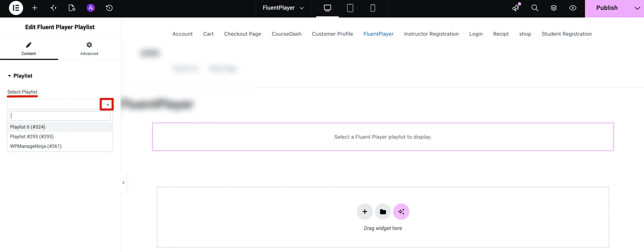Switch to desktop responsive view

tap(328, 8)
